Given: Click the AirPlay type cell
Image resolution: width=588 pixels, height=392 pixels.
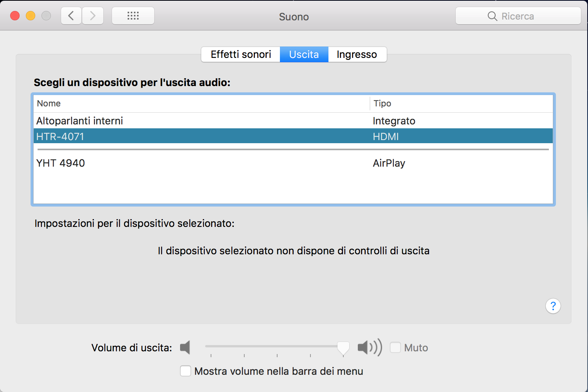Looking at the screenshot, I should [389, 163].
